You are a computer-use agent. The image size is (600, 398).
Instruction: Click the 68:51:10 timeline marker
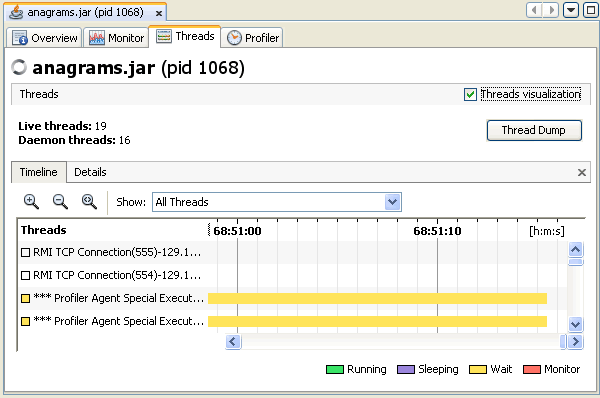tap(437, 231)
